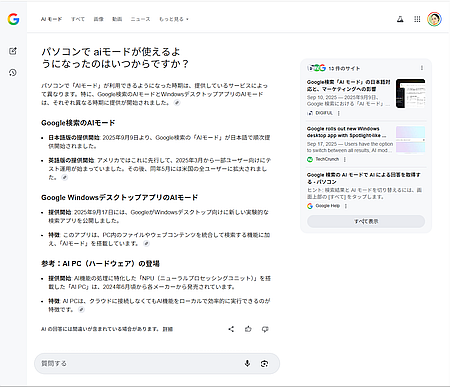The image size is (450, 387).
Task: Click the 13 件のサイト sources label
Action: tap(344, 68)
